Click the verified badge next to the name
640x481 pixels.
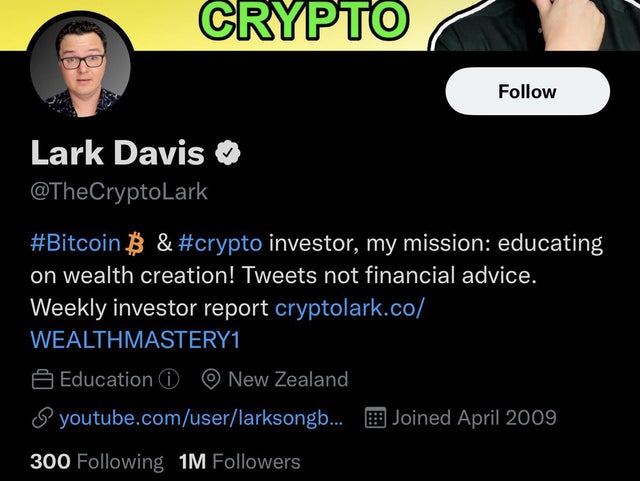click(x=228, y=153)
